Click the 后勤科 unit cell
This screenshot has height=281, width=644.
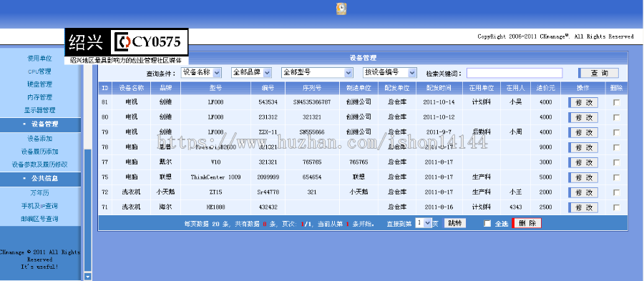tap(482, 132)
